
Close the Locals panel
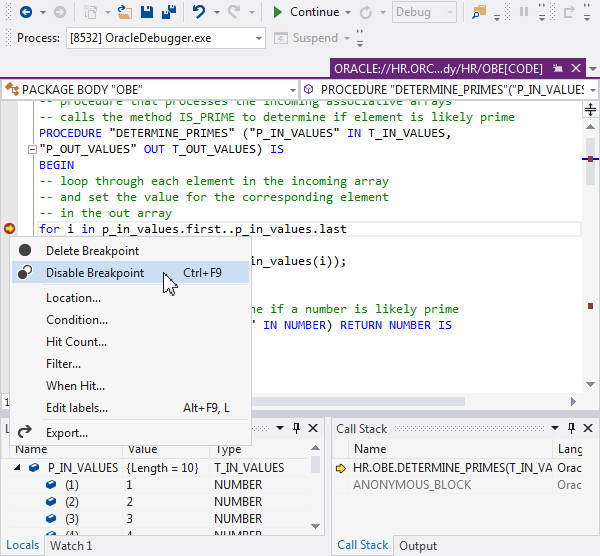coord(313,429)
